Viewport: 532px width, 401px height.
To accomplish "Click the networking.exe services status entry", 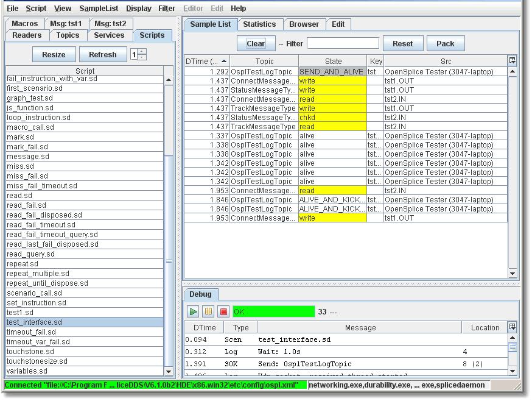I will point(399,385).
